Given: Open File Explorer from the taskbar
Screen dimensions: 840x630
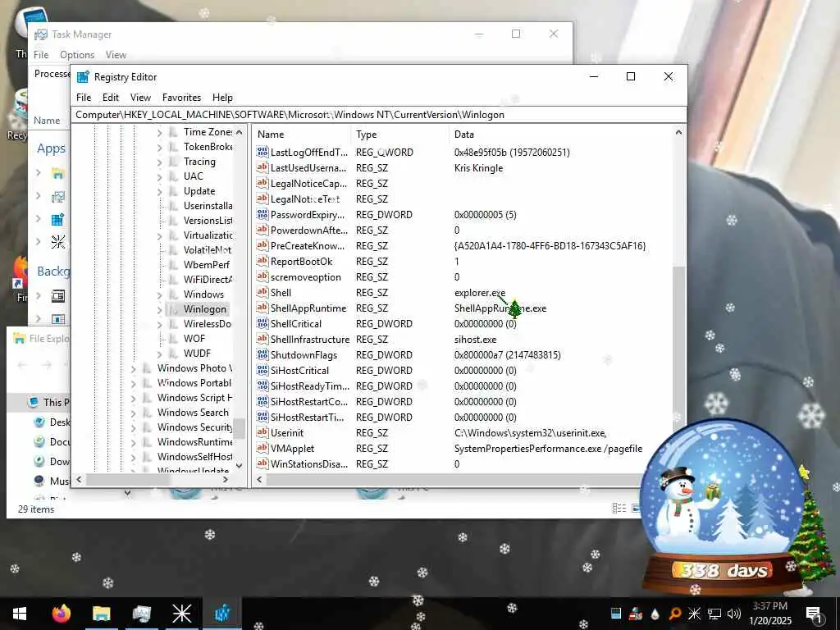Looking at the screenshot, I should pyautogui.click(x=101, y=614).
